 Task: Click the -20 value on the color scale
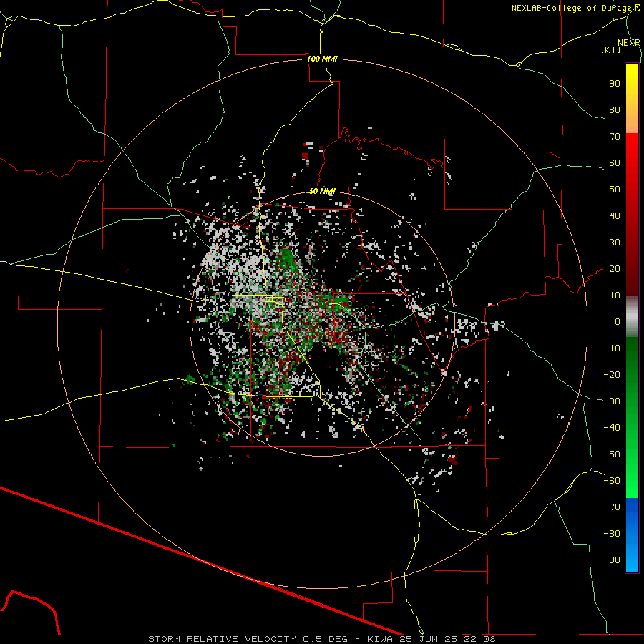pos(612,374)
